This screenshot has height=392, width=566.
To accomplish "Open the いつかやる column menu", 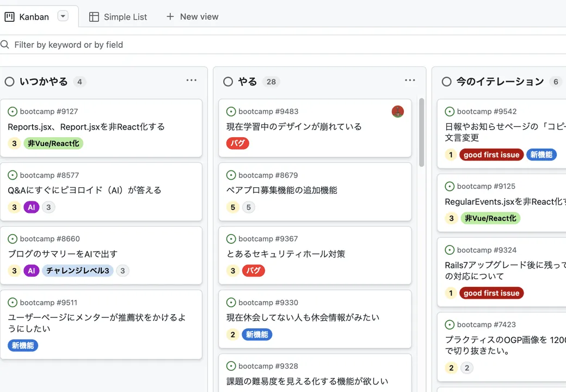I will pos(192,80).
